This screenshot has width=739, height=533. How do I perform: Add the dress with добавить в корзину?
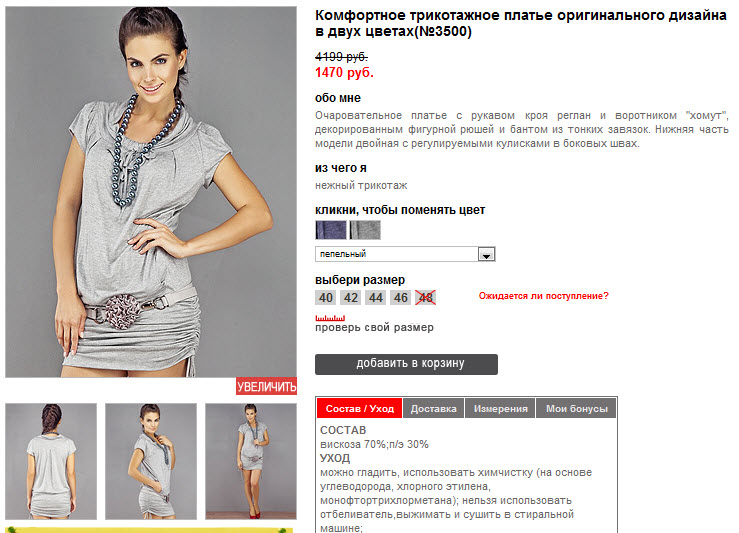coord(406,364)
